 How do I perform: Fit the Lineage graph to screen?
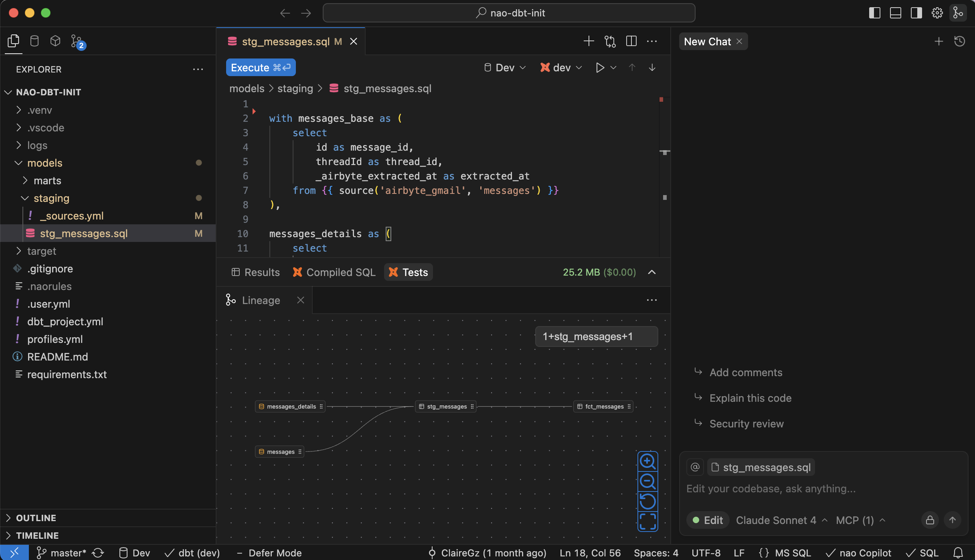click(x=647, y=522)
